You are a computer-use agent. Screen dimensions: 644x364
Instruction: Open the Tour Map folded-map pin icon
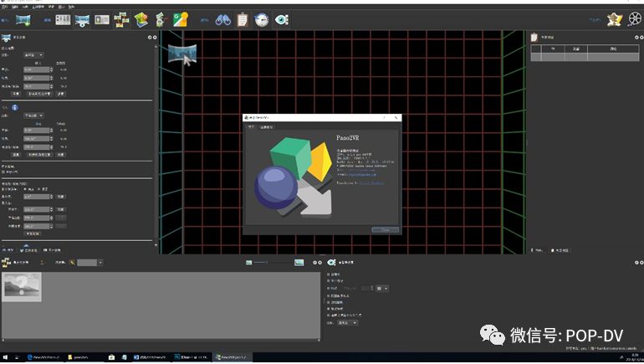pos(141,20)
